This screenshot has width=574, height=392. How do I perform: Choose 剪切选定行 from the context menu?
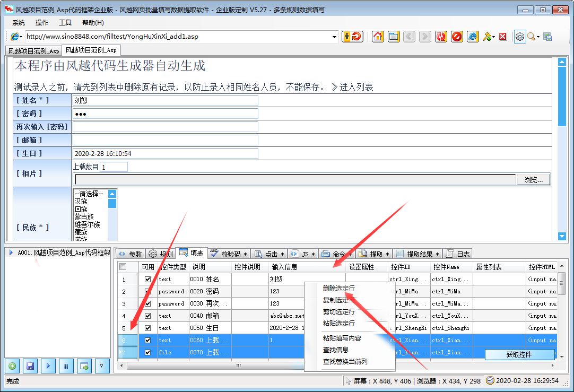pos(338,312)
